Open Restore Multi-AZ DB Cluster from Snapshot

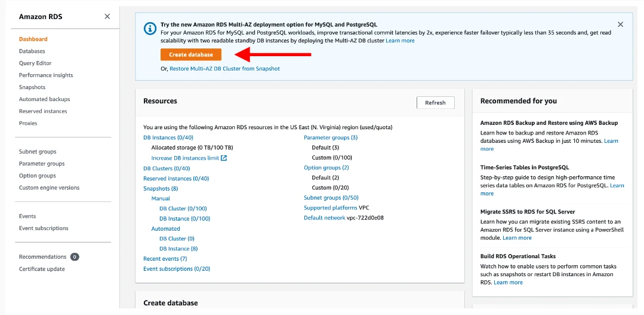coord(224,69)
